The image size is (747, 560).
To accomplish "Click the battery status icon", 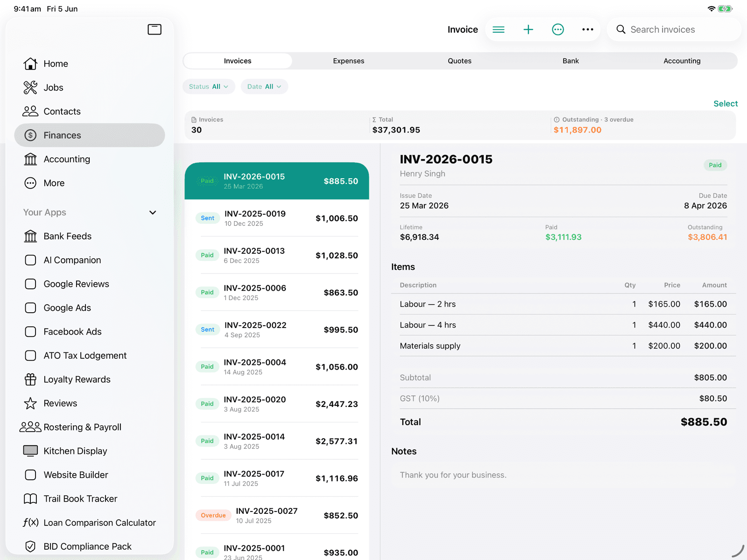I will (x=725, y=9).
